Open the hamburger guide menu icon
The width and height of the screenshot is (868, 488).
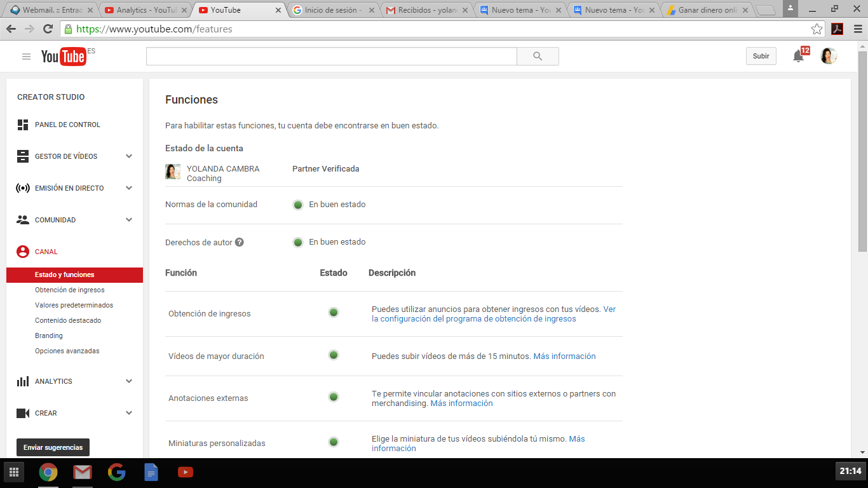(26, 57)
